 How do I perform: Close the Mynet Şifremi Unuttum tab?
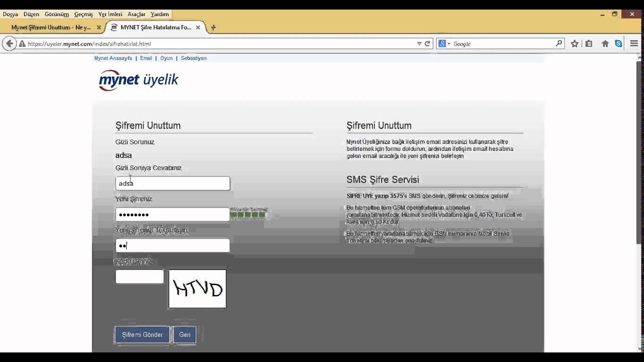[99, 28]
